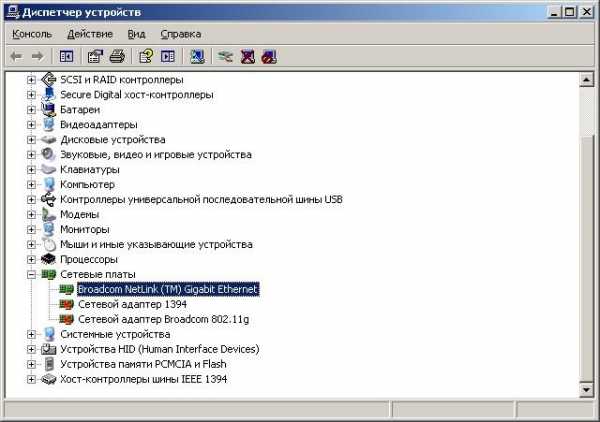Expand SCSI и RAID контроллеры node
This screenshot has width=600, height=422.
[x=31, y=80]
